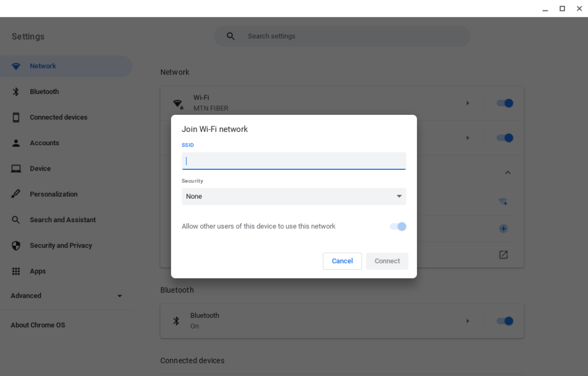The height and width of the screenshot is (376, 588).
Task: Select Network in the sidebar
Action: pyautogui.click(x=66, y=67)
